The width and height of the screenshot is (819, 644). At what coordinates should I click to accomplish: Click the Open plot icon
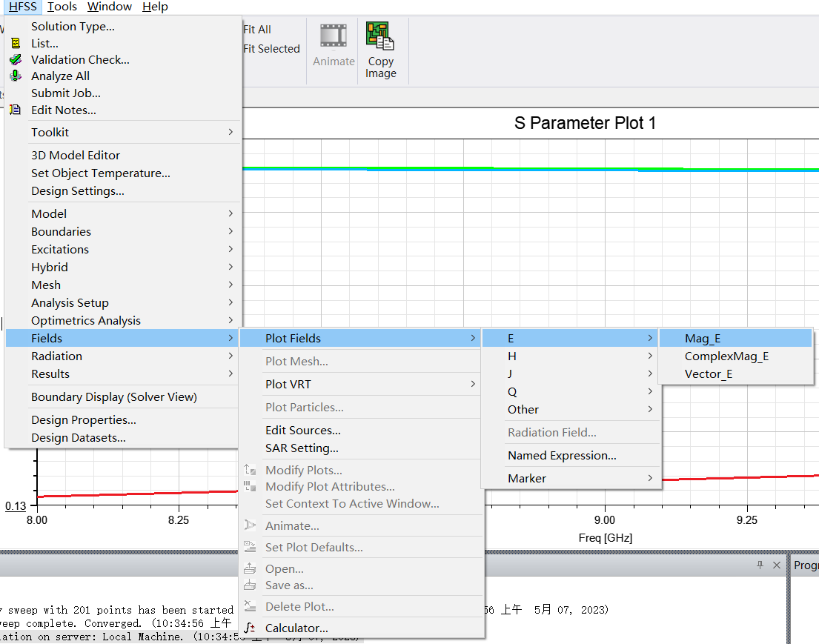click(x=251, y=568)
